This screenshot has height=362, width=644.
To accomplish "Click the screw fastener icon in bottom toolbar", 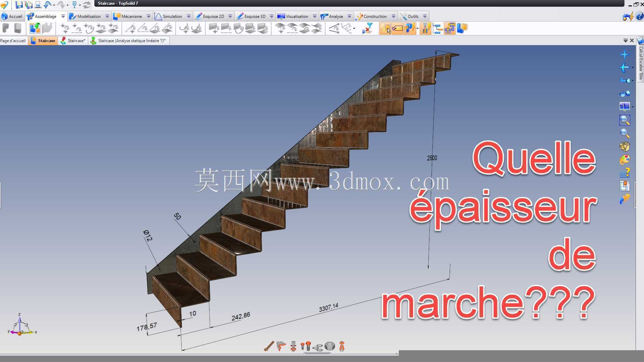I will (268, 346).
